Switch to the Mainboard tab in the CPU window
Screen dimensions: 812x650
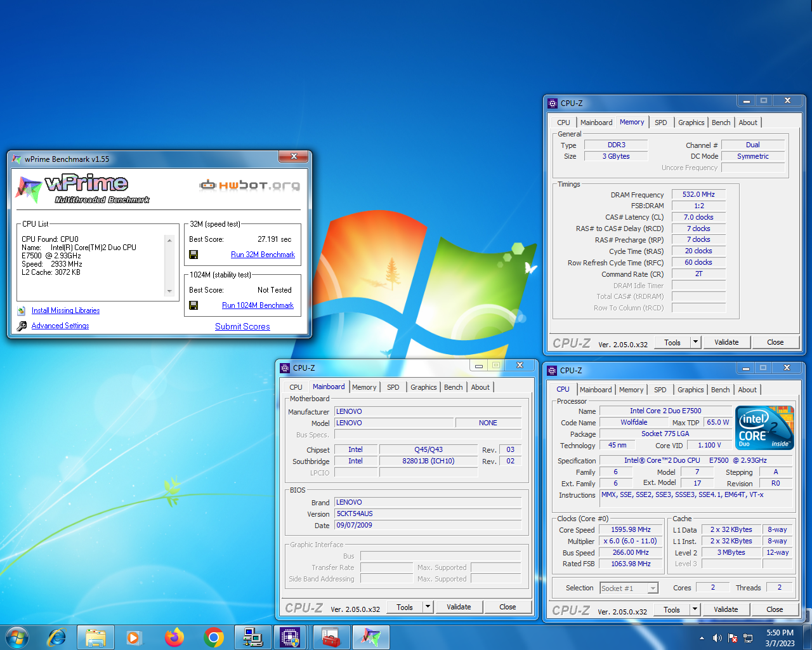point(596,390)
